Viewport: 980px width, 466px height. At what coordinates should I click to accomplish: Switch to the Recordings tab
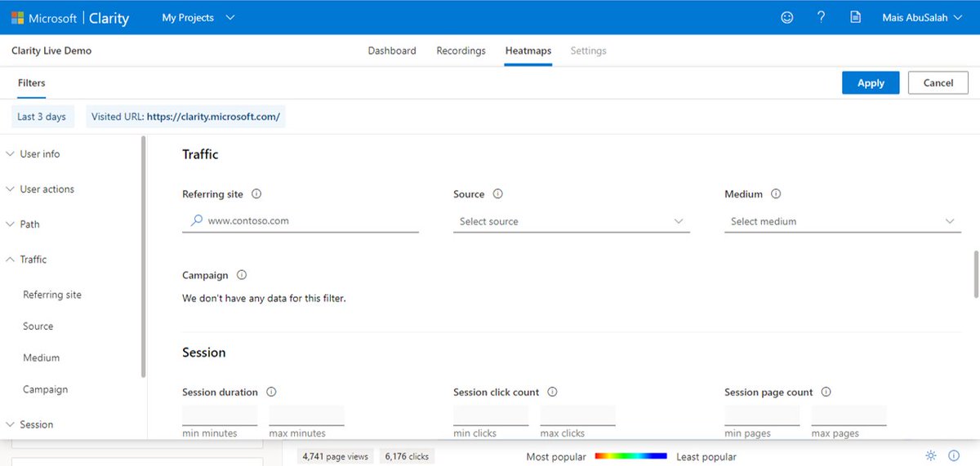pyautogui.click(x=461, y=51)
